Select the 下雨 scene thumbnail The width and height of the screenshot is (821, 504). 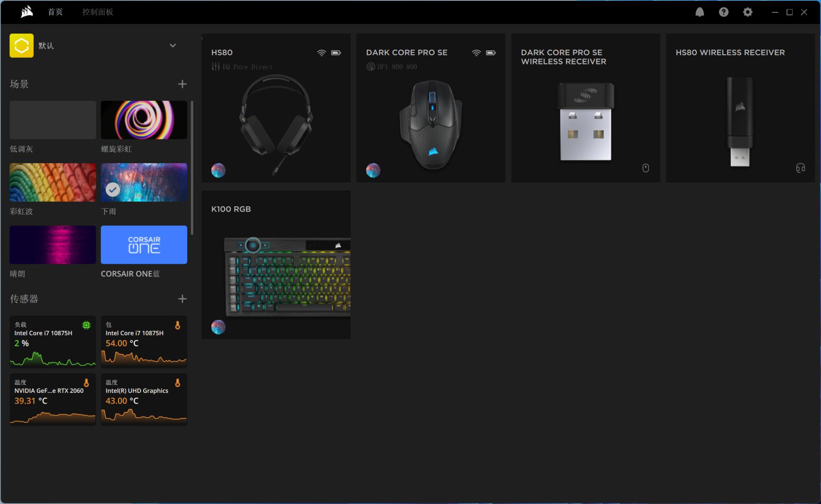point(144,182)
